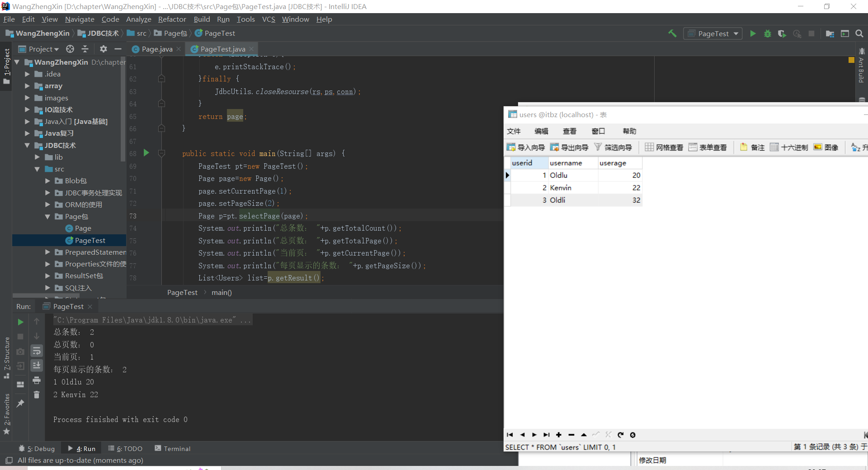This screenshot has width=868, height=470.
Task: Collapse the JDBC技术 module
Action: (27, 145)
